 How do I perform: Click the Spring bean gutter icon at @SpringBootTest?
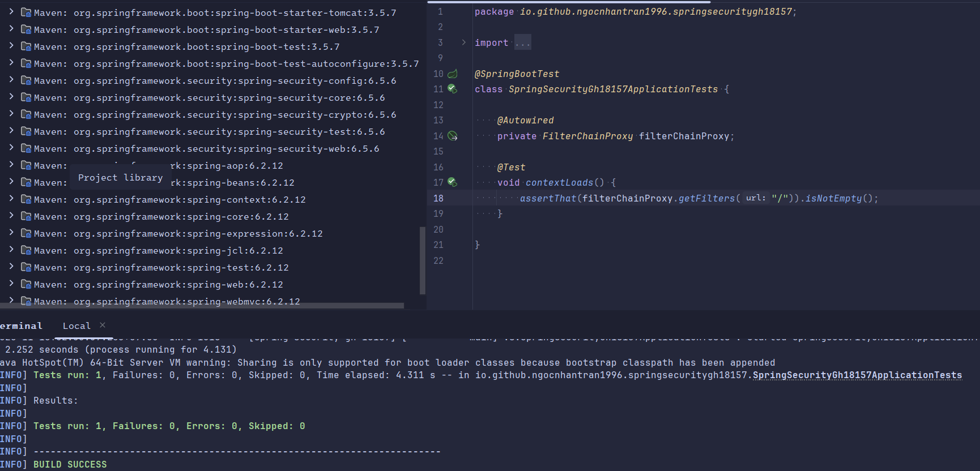pos(453,74)
